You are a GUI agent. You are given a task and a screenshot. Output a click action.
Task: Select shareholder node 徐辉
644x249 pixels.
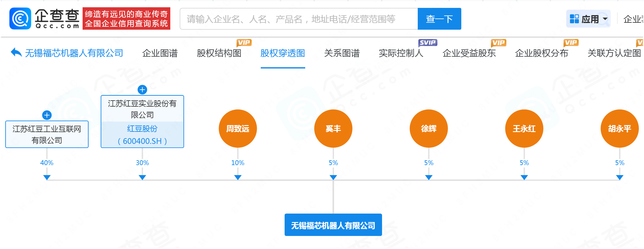429,128
